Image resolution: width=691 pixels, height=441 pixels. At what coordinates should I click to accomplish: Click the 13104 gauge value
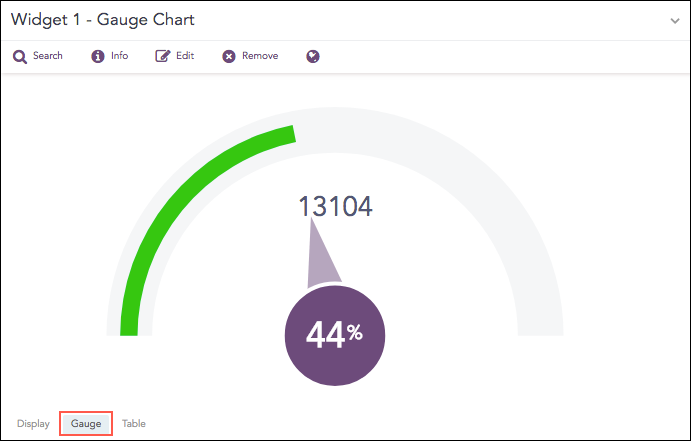[336, 207]
